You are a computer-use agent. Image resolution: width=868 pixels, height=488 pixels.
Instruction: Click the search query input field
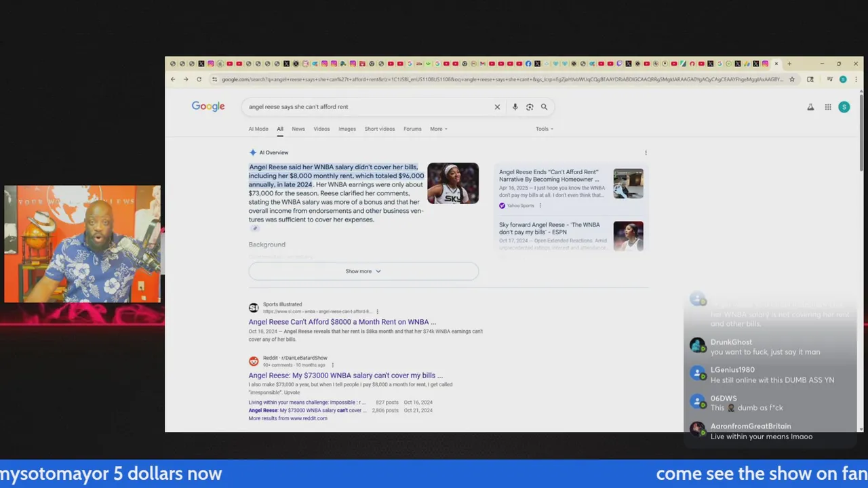(x=366, y=106)
